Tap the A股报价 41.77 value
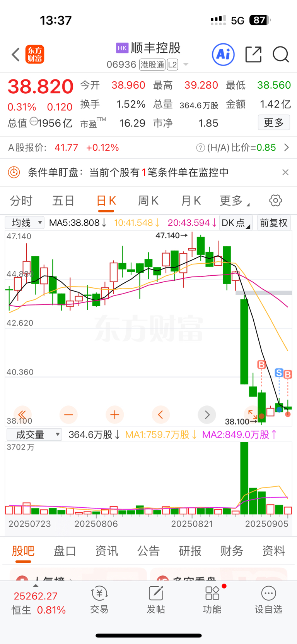297x644 pixels. click(66, 148)
